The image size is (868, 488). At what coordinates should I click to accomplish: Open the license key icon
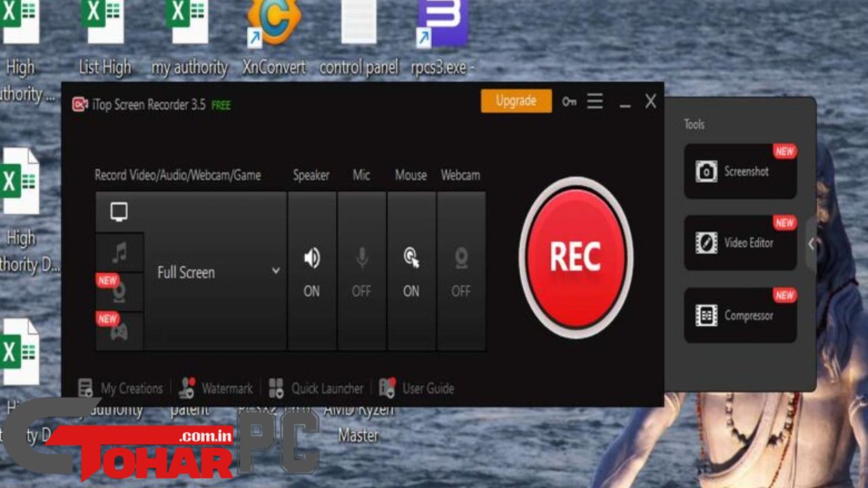pyautogui.click(x=569, y=102)
